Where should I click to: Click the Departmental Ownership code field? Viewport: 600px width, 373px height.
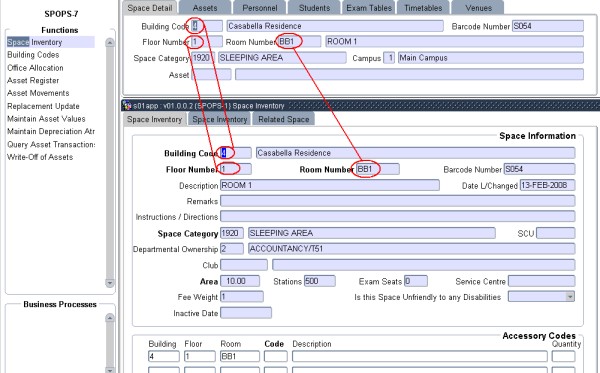point(232,249)
